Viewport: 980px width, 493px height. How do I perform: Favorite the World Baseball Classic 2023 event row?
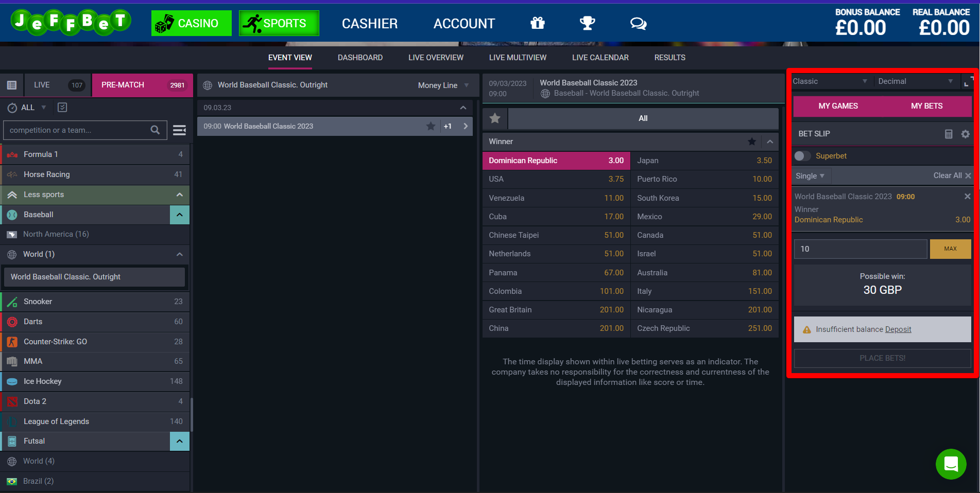[431, 126]
